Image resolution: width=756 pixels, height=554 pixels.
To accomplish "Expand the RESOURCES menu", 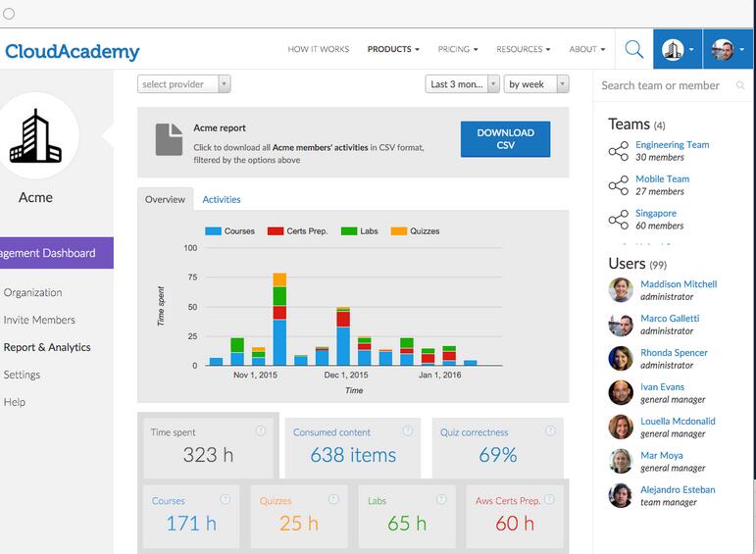I will pos(524,49).
